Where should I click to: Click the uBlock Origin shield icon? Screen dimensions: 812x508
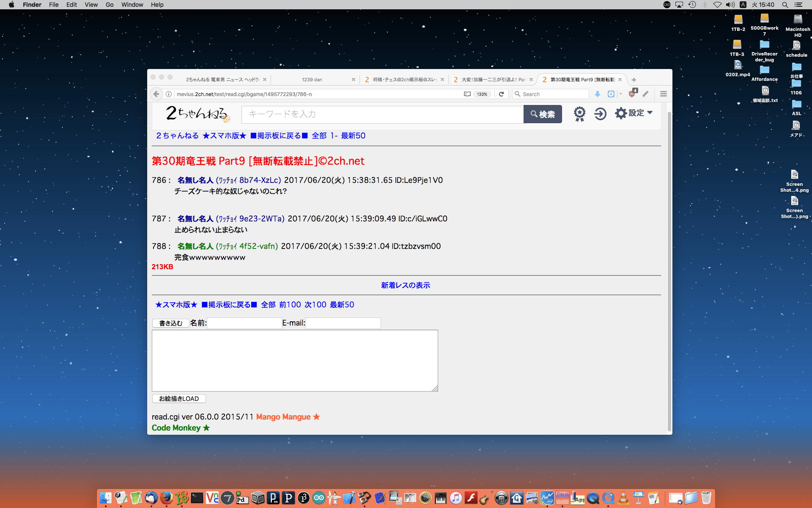(x=632, y=94)
